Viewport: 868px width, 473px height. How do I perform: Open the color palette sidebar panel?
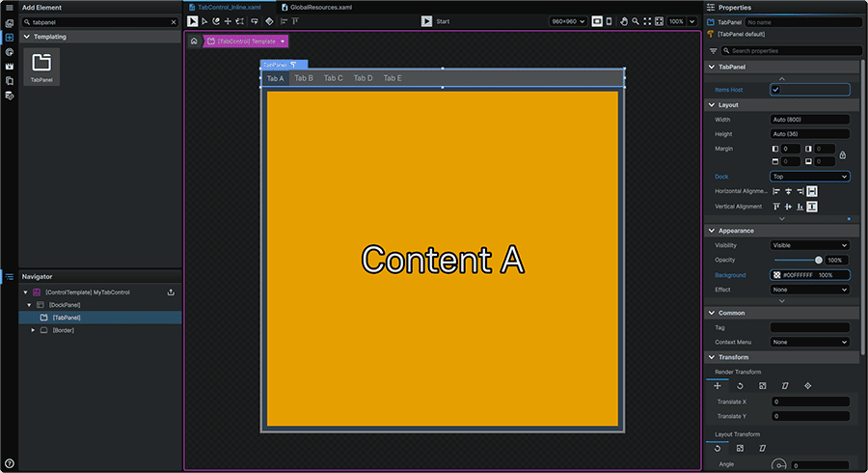pos(10,52)
